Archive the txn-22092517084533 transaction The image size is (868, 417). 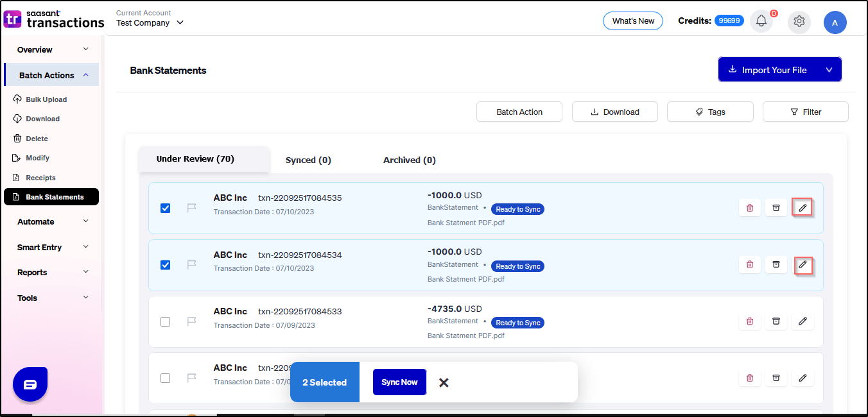click(x=776, y=321)
